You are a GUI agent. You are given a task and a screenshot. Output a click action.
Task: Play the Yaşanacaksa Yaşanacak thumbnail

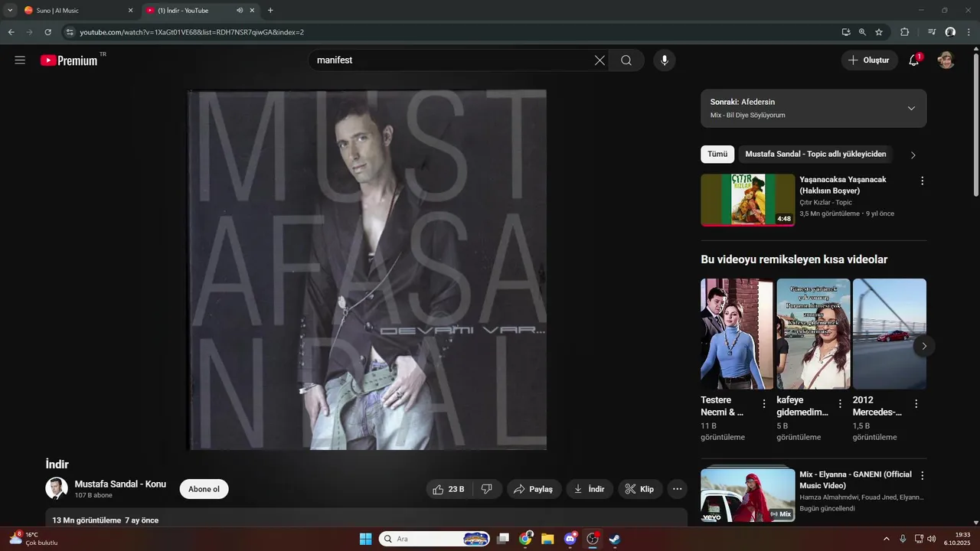748,200
